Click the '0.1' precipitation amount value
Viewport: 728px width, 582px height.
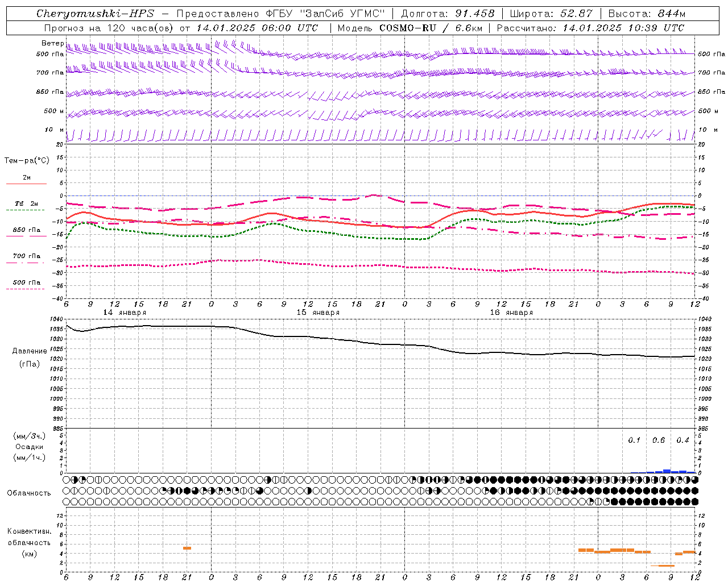tap(634, 440)
